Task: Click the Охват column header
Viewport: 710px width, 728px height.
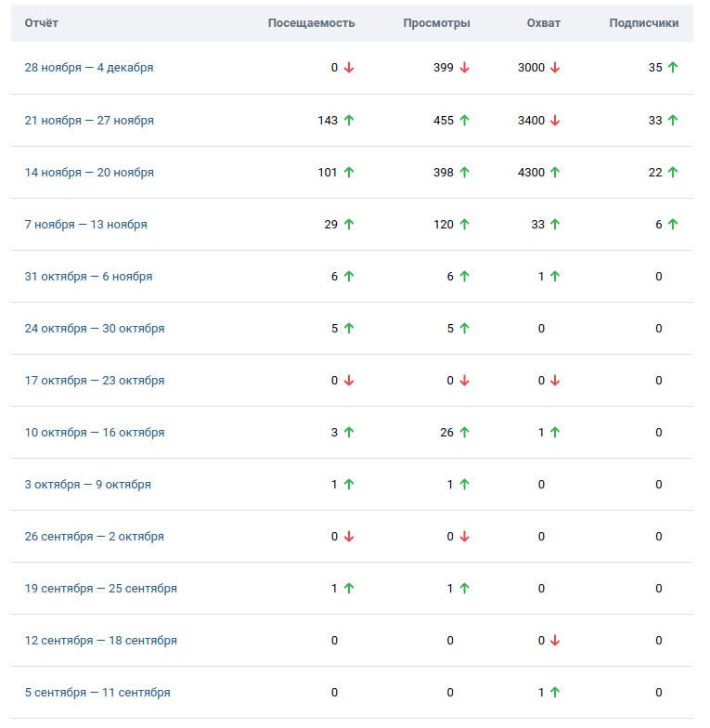Action: point(543,23)
